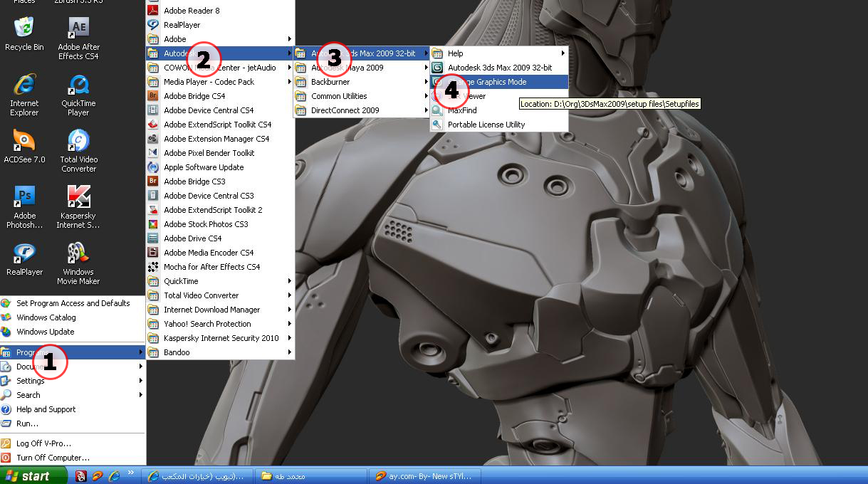
Task: Open ACDSee 7.0 desktop icon
Action: coord(24,146)
